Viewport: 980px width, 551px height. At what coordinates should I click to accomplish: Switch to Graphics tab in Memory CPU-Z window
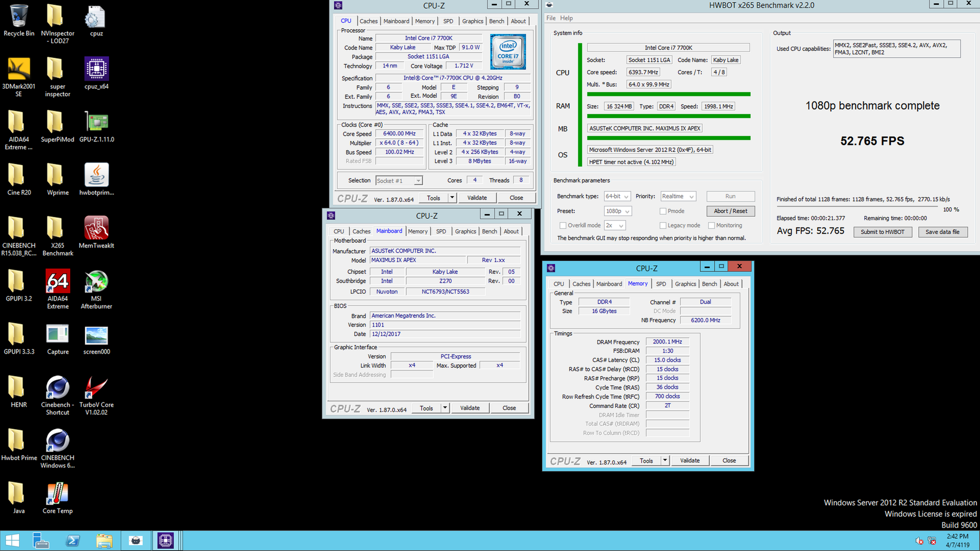point(685,284)
